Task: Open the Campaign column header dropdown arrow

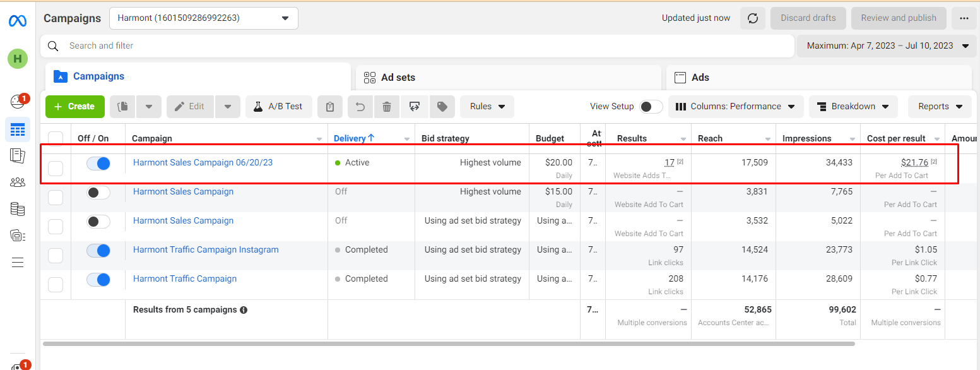Action: point(319,139)
